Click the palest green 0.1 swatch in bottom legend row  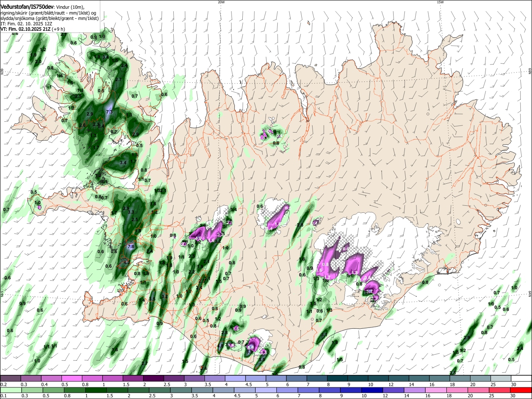10,390
